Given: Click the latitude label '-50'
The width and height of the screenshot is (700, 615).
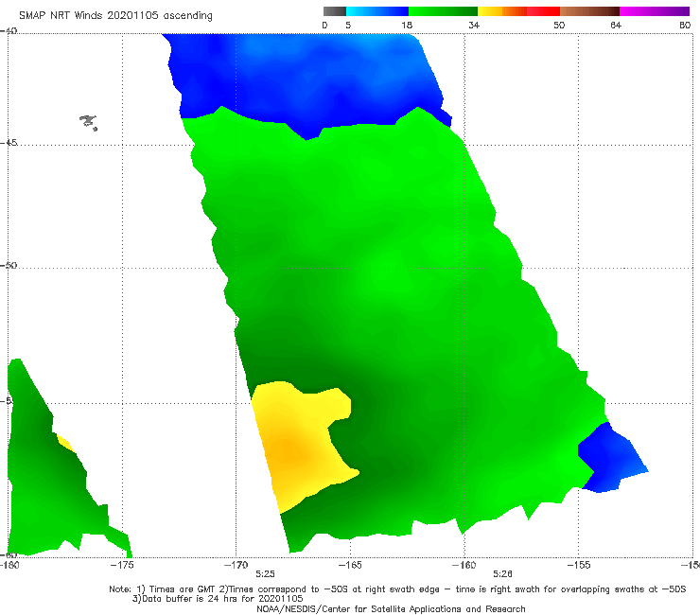Looking at the screenshot, I should point(9,265).
